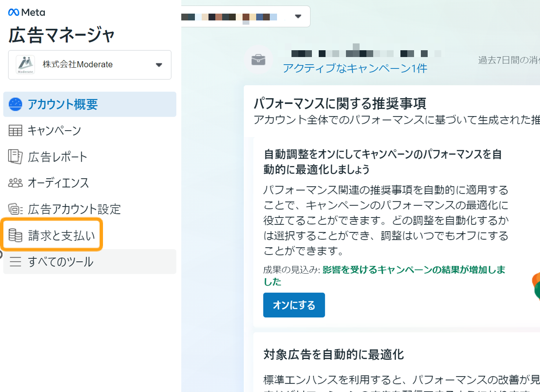Screen dimensions: 540x392
Task: Select アカウント概要 in sidebar
Action: pyautogui.click(x=90, y=104)
